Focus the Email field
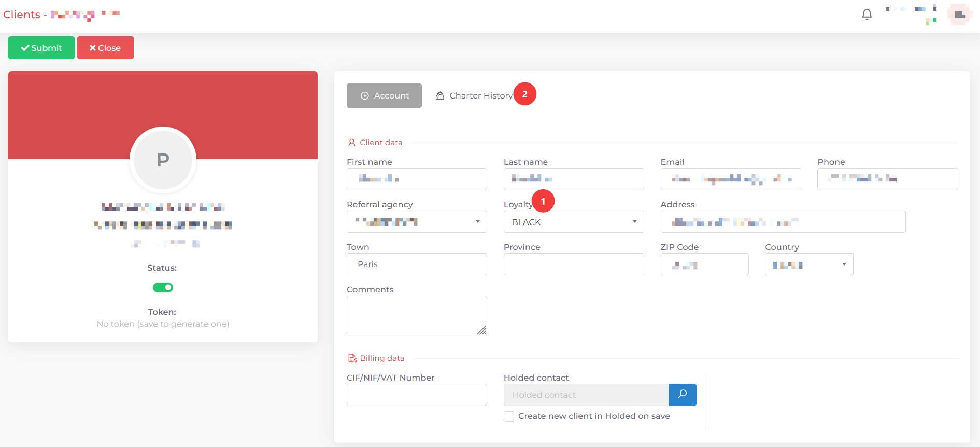Viewport: 980px width, 447px height. tap(731, 179)
